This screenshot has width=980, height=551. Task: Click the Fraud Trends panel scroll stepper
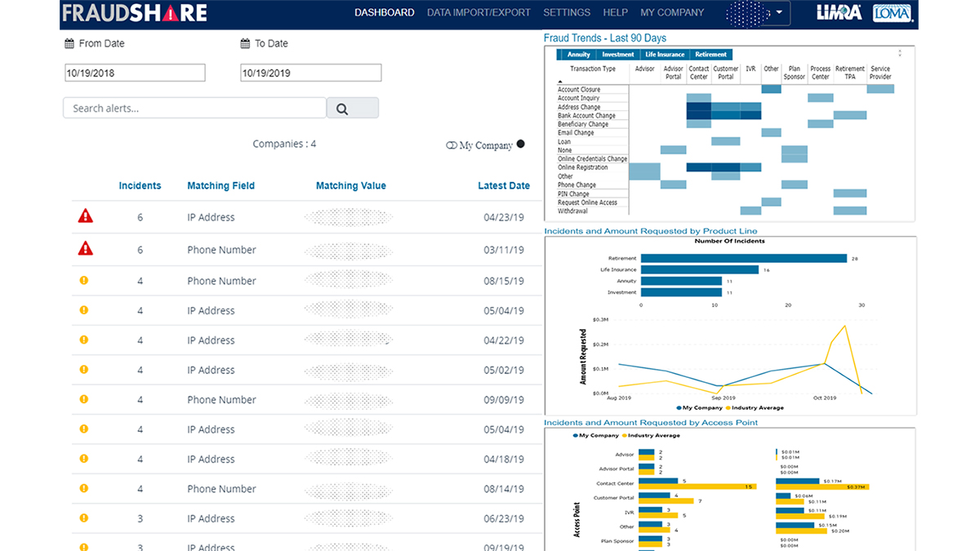[900, 53]
